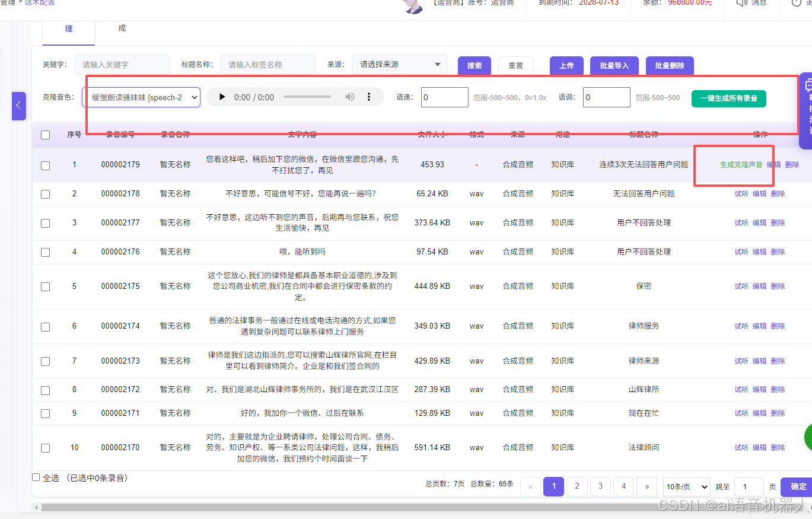
Task: Click the text cell 喂，能听到吗
Action: [x=302, y=252]
